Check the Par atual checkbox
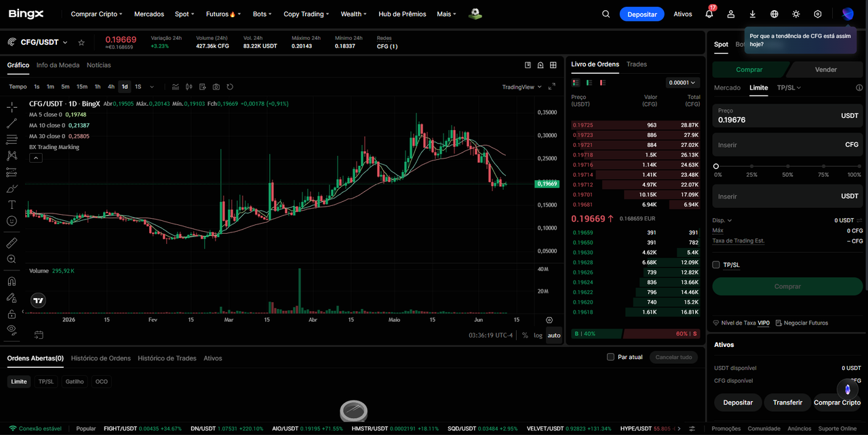Viewport: 868px width, 435px height. point(611,357)
